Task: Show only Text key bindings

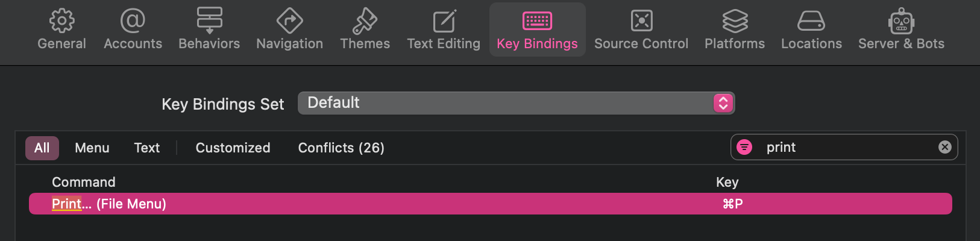Action: pyautogui.click(x=147, y=148)
